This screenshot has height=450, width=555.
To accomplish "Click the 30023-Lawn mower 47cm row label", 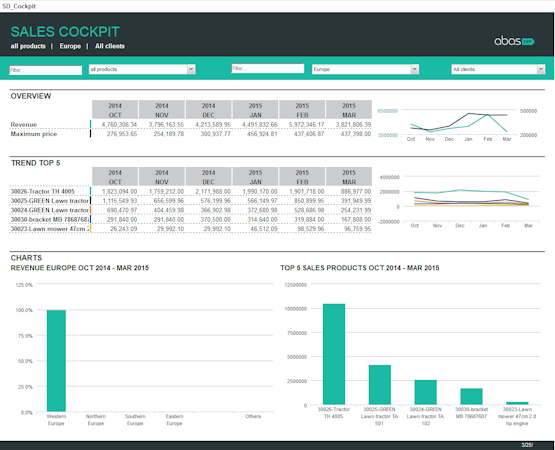I will (50, 229).
